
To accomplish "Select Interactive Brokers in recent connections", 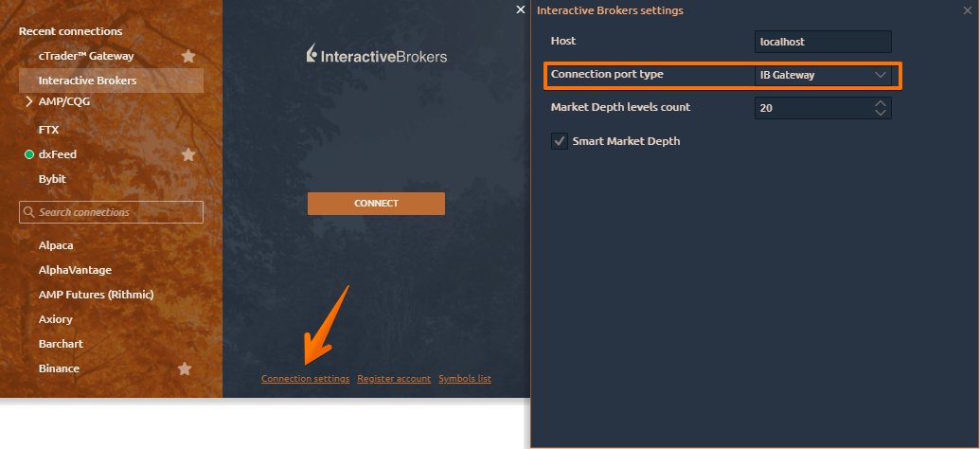I will (87, 81).
